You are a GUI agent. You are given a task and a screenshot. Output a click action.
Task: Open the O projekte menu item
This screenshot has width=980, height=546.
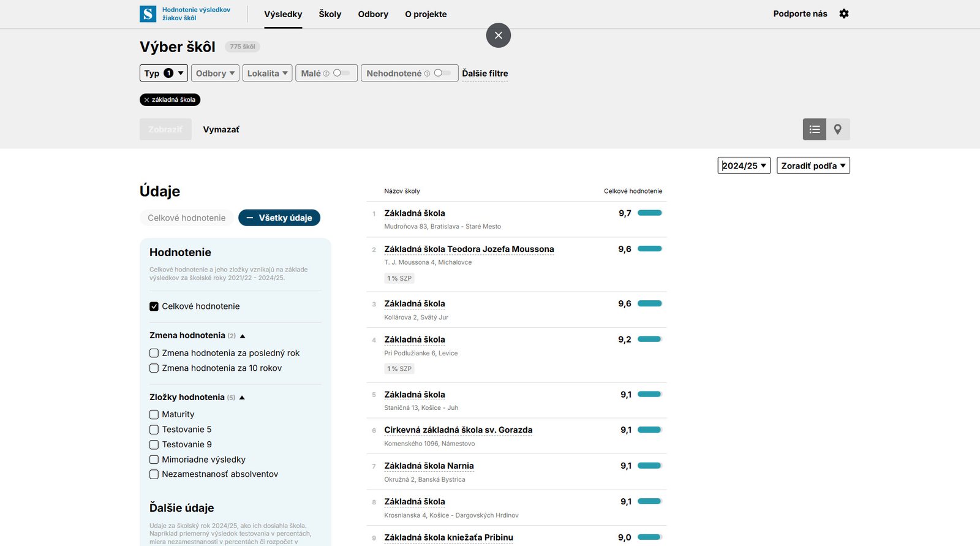click(426, 14)
